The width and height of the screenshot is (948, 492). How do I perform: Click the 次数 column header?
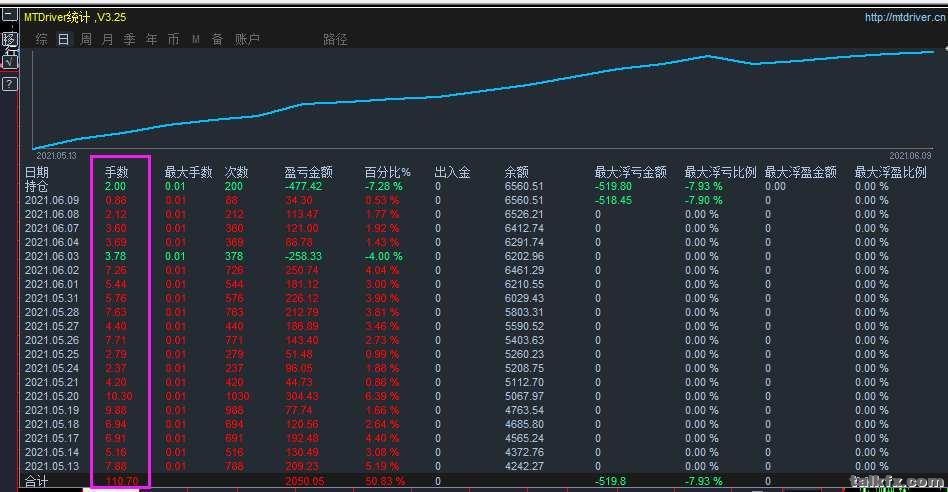point(236,172)
